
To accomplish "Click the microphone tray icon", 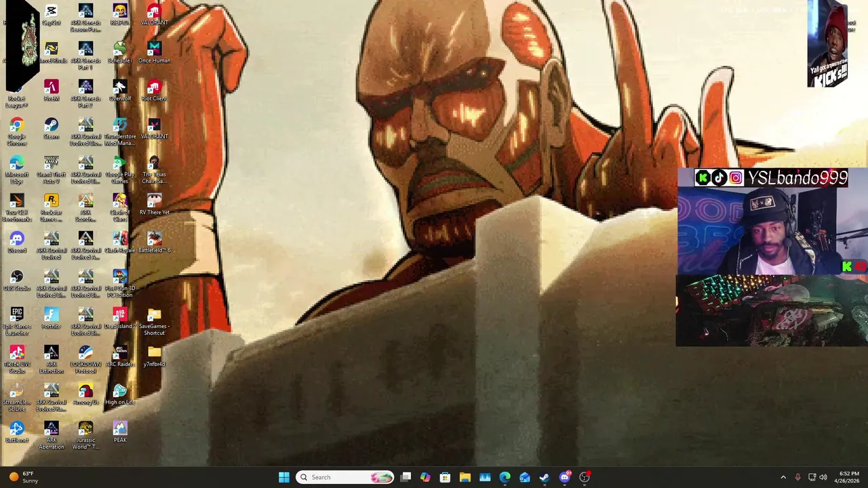I will coord(797,477).
